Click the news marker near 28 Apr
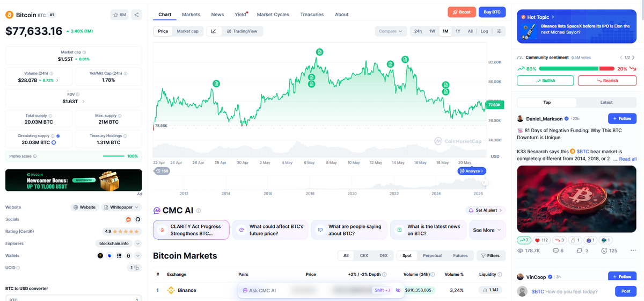This screenshot has width=644, height=301. [216, 83]
